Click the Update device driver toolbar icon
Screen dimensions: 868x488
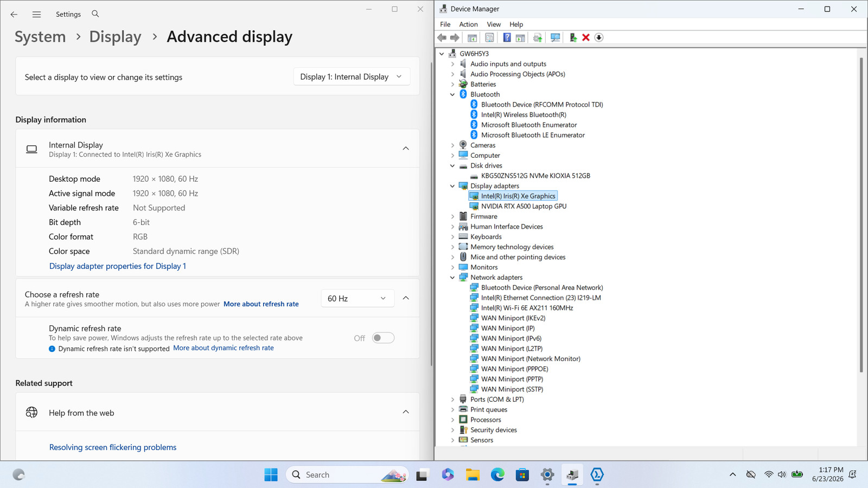click(573, 37)
